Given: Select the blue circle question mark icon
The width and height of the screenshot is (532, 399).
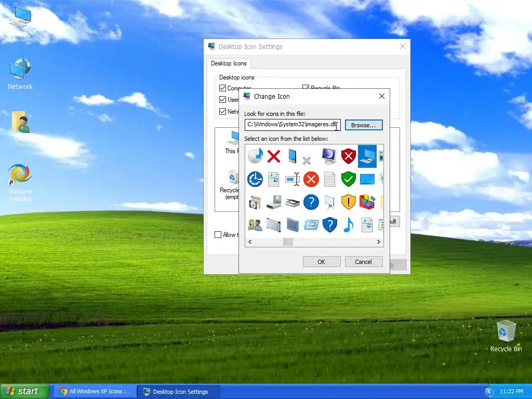Looking at the screenshot, I should (x=311, y=202).
